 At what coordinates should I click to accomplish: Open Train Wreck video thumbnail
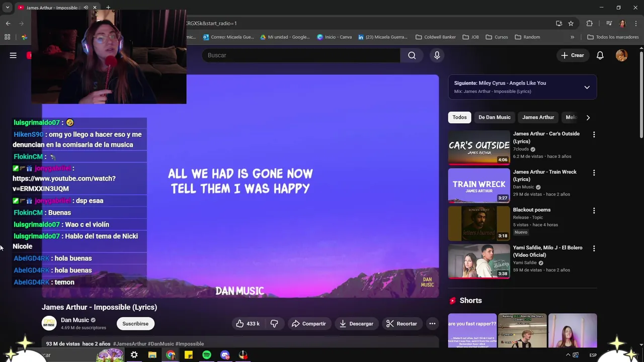tap(479, 186)
